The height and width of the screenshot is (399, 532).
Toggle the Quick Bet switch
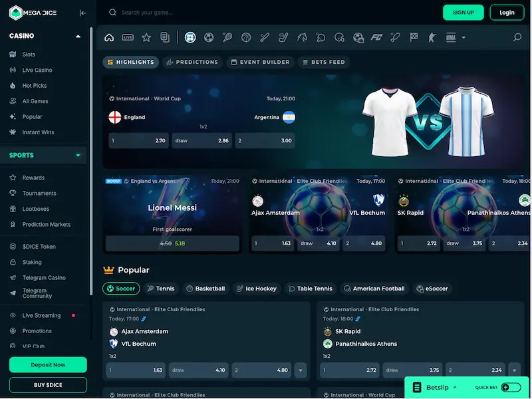[x=511, y=387]
